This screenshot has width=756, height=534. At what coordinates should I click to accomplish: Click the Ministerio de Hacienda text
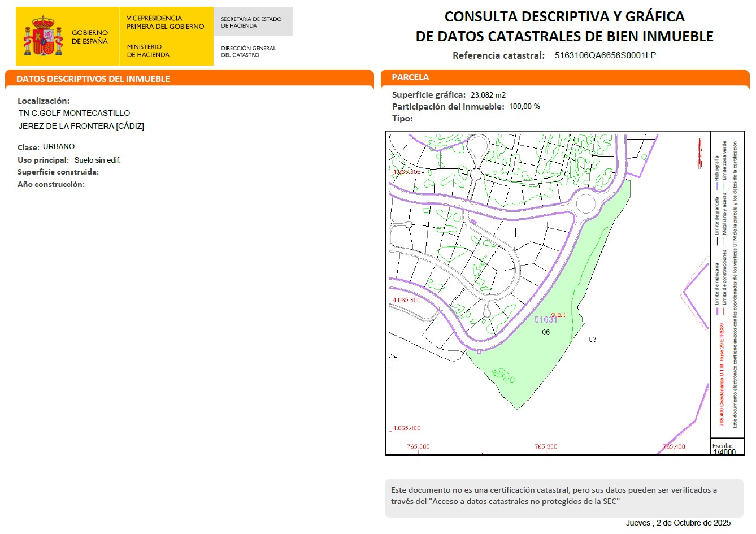click(x=148, y=51)
